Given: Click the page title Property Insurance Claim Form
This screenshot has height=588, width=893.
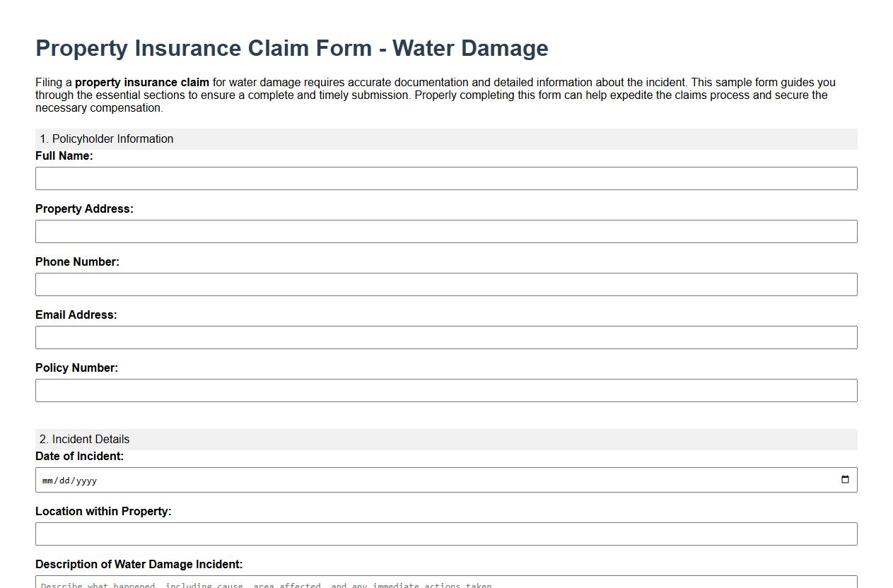Looking at the screenshot, I should (x=292, y=48).
